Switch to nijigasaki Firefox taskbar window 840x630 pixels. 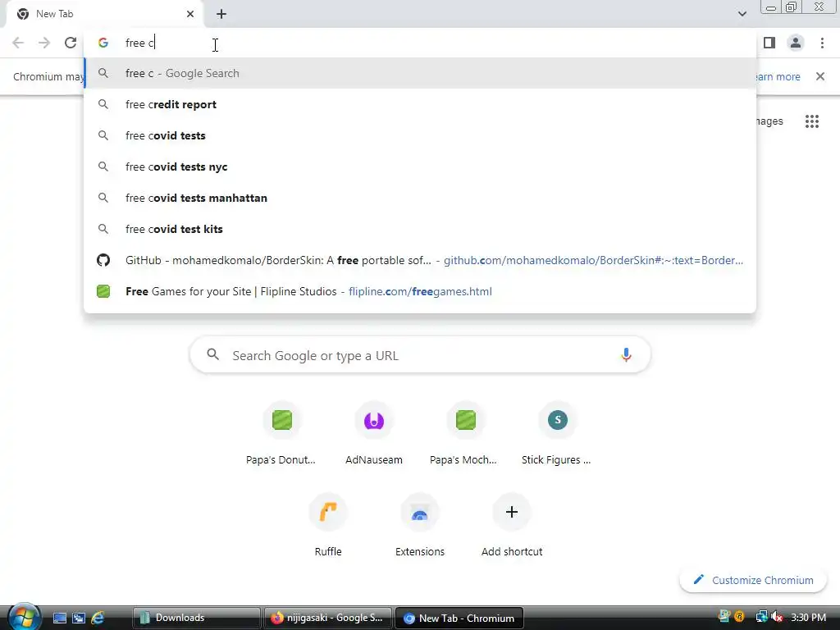328,618
